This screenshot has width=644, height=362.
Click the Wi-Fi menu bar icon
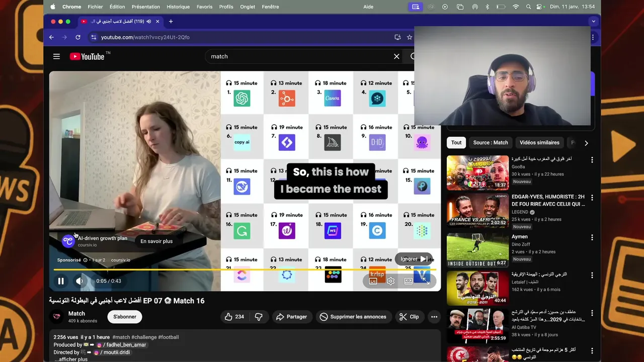coord(516,7)
